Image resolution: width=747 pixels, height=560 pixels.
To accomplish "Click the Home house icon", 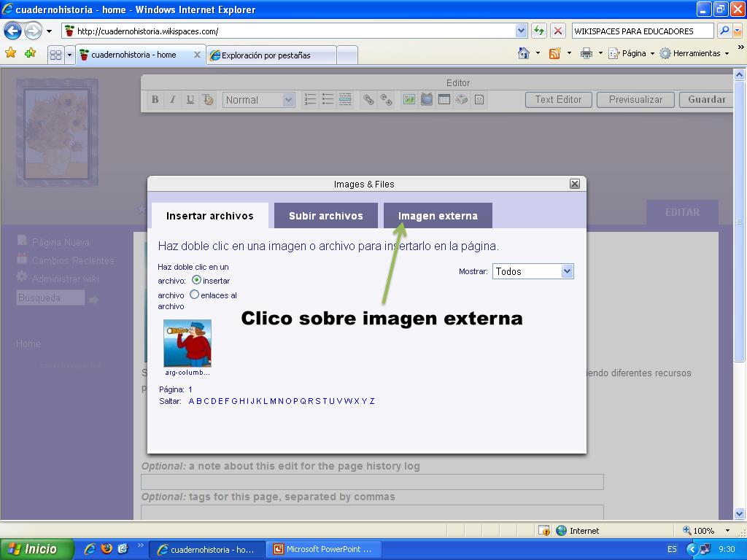I will (x=524, y=53).
